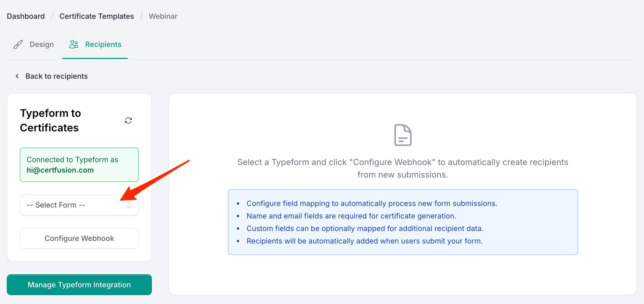Click the back chevron arrow icon
This screenshot has width=644, height=304.
(17, 76)
